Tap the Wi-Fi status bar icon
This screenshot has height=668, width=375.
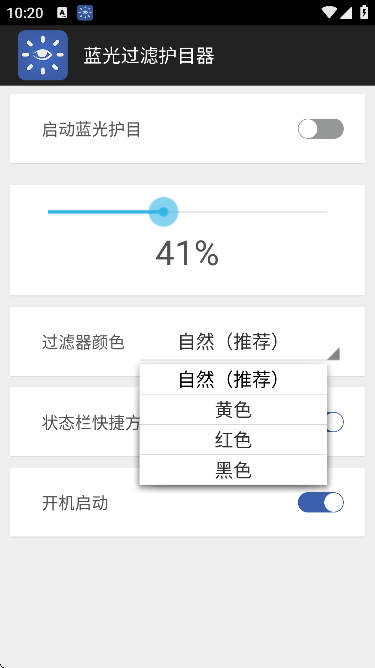329,13
